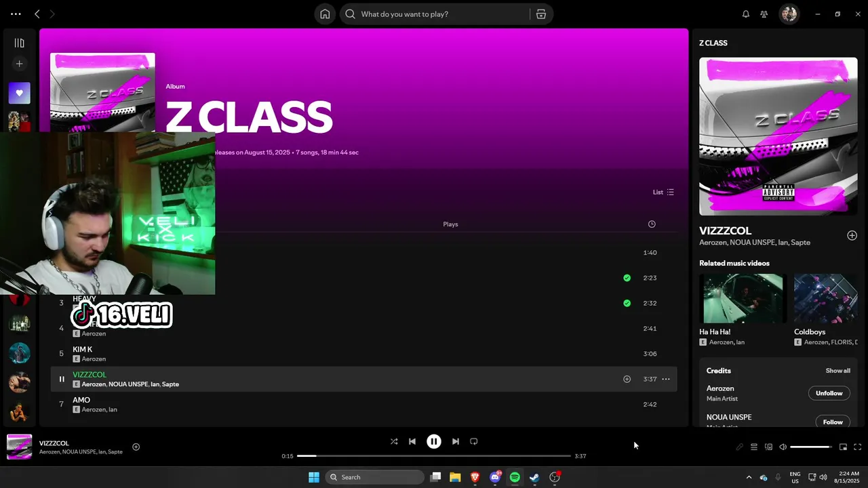The image size is (868, 488).
Task: Go back with the left arrow
Action: tap(37, 14)
